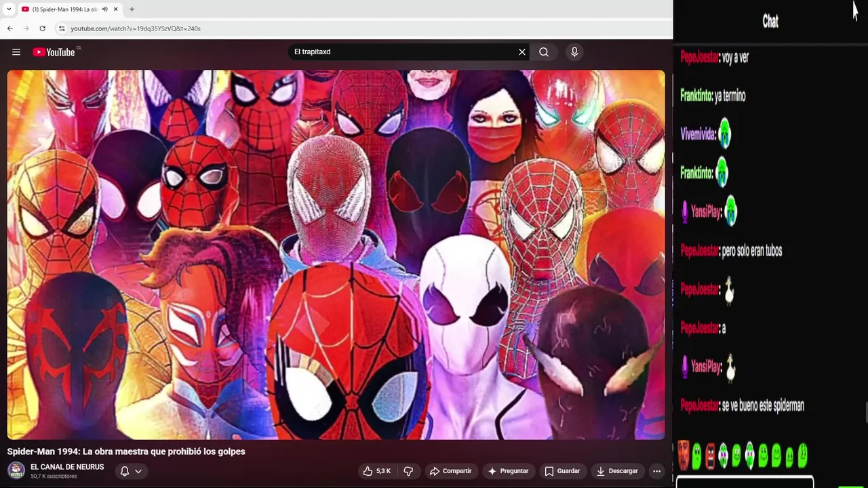Image resolution: width=868 pixels, height=488 pixels.
Task: Click the chat input box at bottom
Action: click(x=745, y=483)
